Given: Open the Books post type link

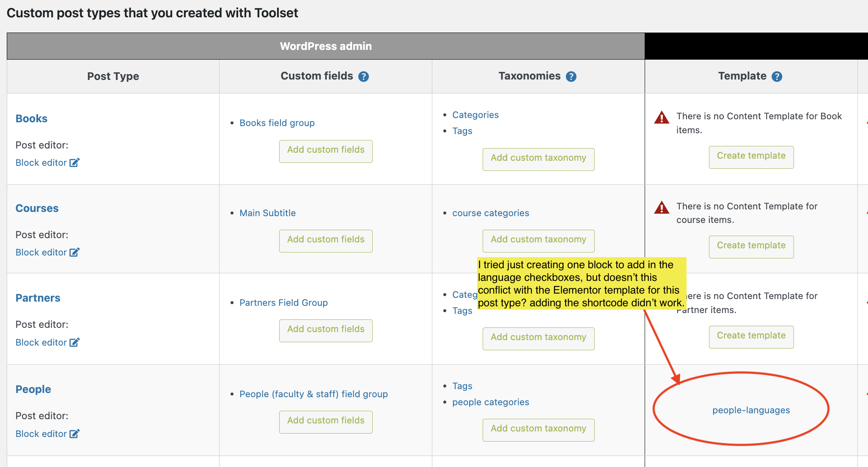Looking at the screenshot, I should pos(31,118).
